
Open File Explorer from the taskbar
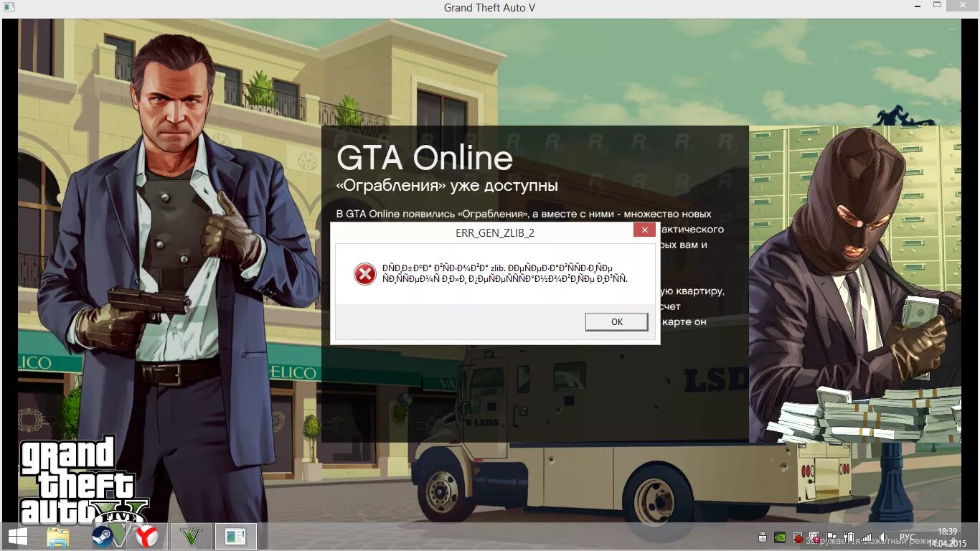(57, 537)
